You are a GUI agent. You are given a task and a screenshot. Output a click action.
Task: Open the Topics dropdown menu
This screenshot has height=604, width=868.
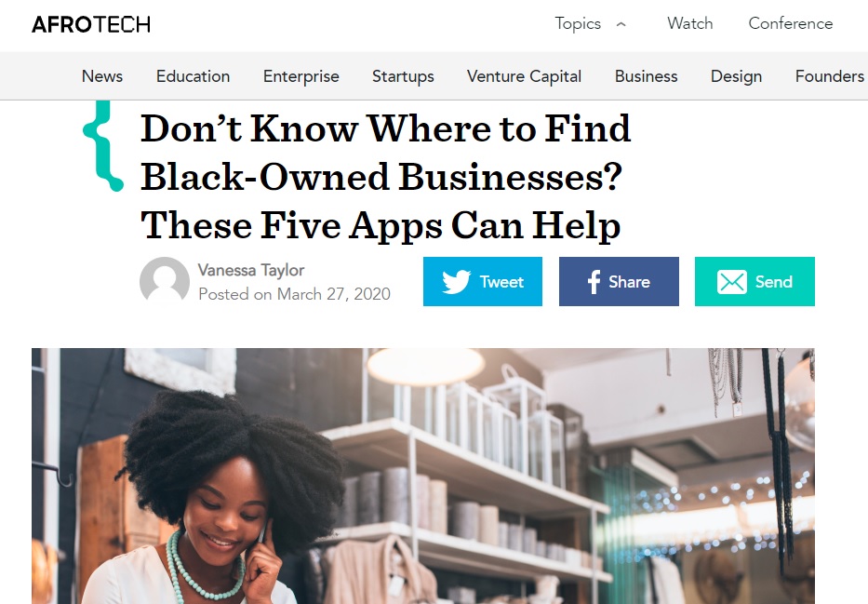(x=578, y=24)
